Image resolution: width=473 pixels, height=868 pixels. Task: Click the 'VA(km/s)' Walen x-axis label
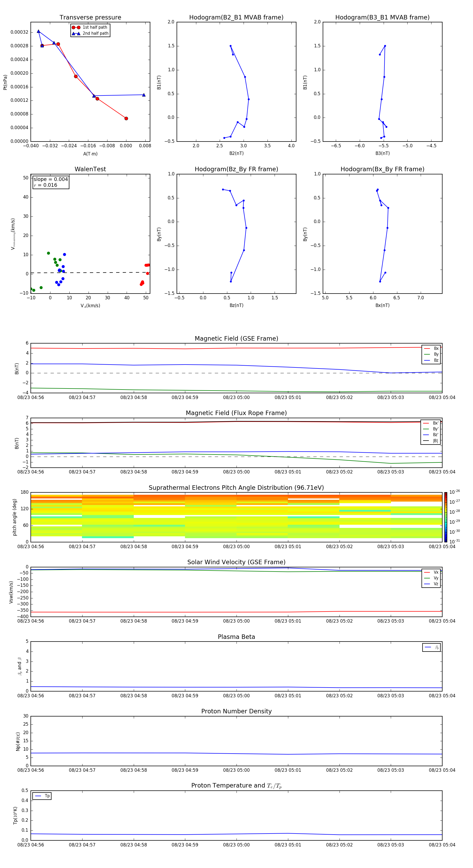click(x=90, y=306)
